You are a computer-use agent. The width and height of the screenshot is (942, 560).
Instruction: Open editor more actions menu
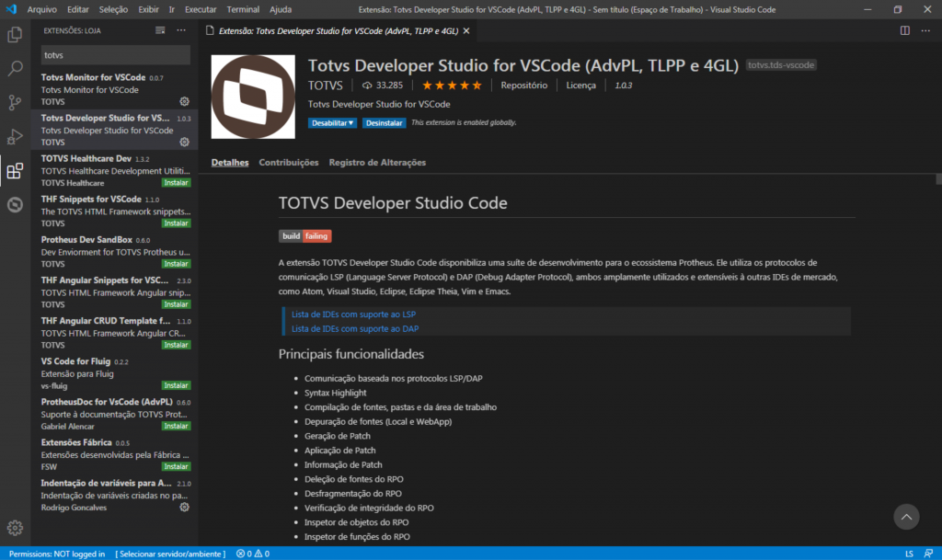click(x=925, y=30)
